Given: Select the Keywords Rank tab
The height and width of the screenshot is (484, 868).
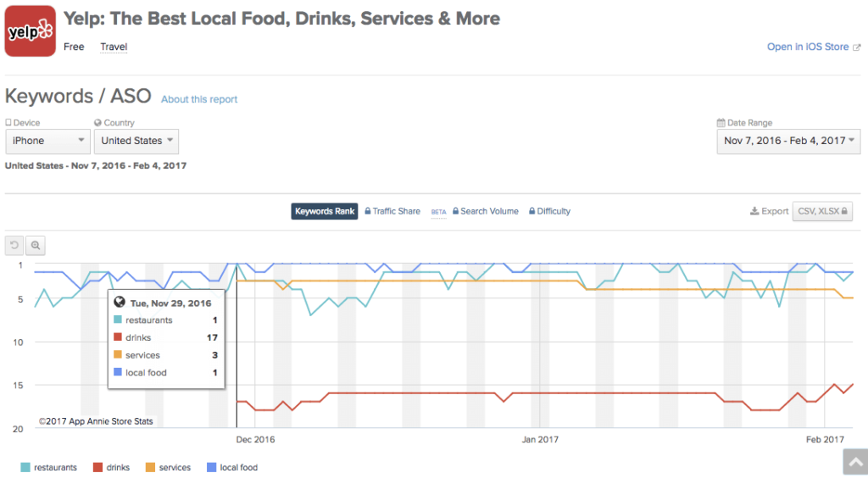Looking at the screenshot, I should pyautogui.click(x=325, y=211).
